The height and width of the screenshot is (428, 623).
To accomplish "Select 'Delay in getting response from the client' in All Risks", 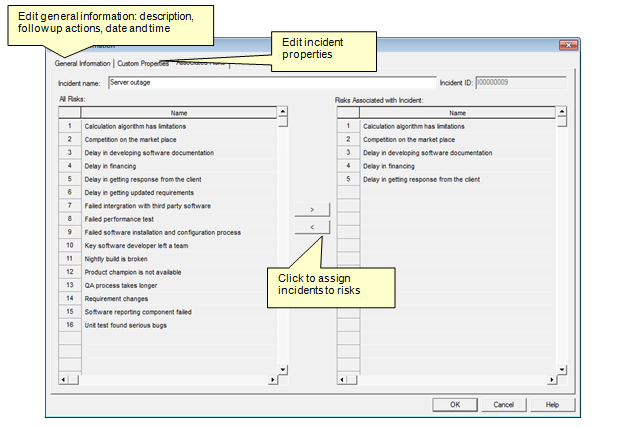I will click(x=179, y=179).
